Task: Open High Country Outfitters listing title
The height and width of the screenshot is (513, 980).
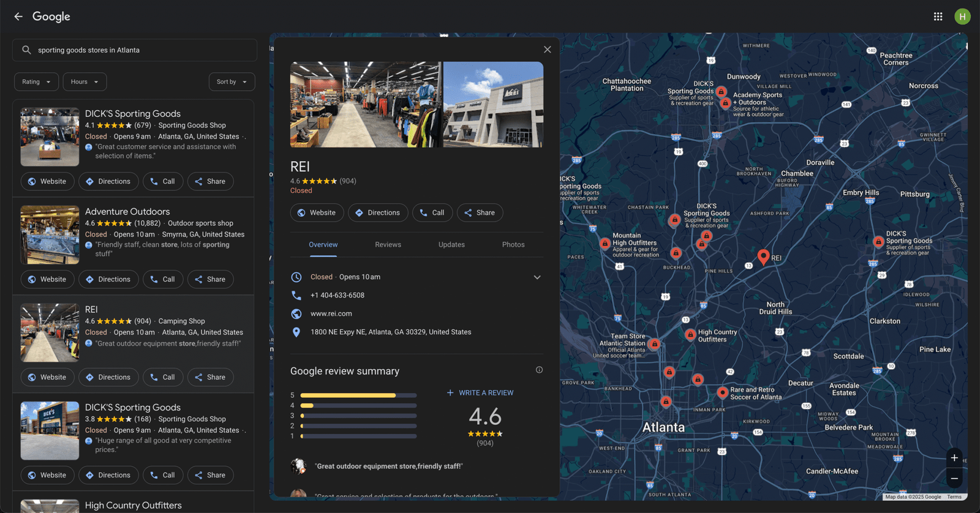Action: click(134, 506)
